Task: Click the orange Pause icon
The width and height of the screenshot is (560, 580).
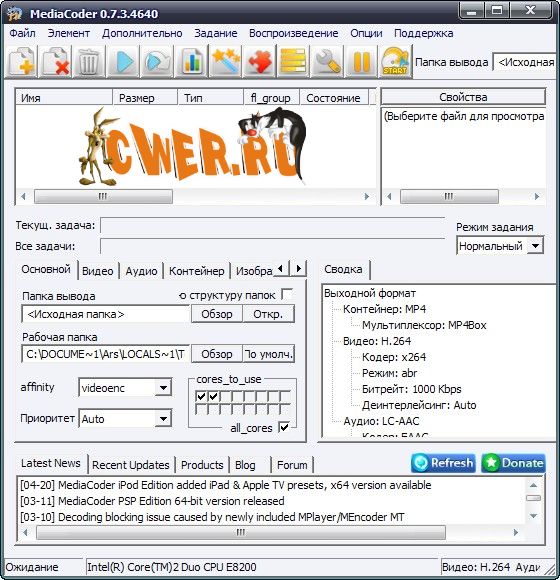Action: (361, 61)
